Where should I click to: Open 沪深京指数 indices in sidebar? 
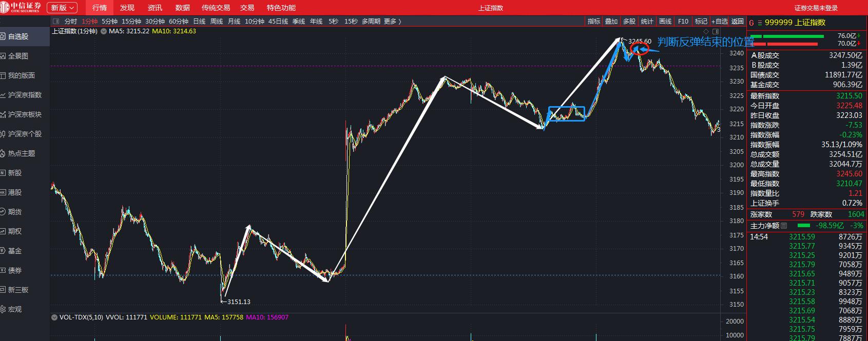click(x=25, y=95)
